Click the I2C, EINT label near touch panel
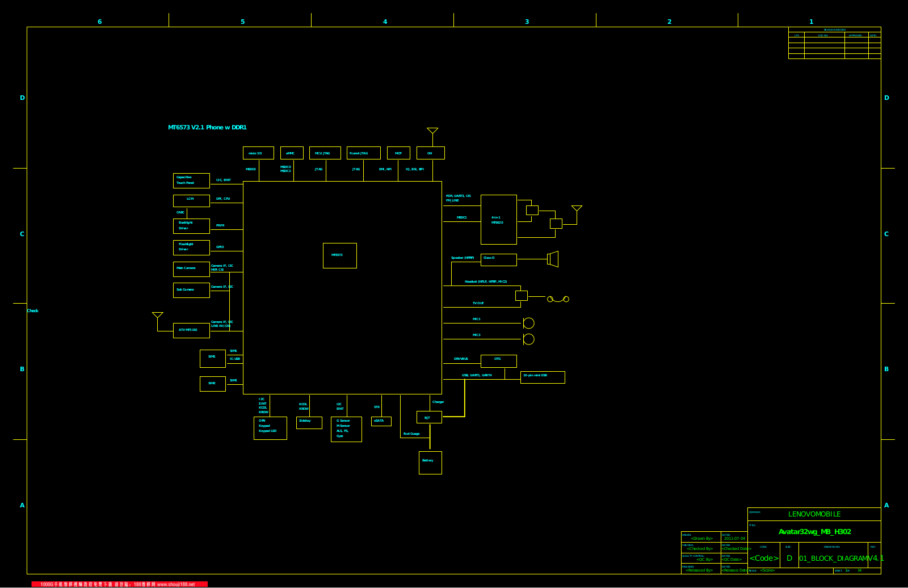 pyautogui.click(x=224, y=180)
